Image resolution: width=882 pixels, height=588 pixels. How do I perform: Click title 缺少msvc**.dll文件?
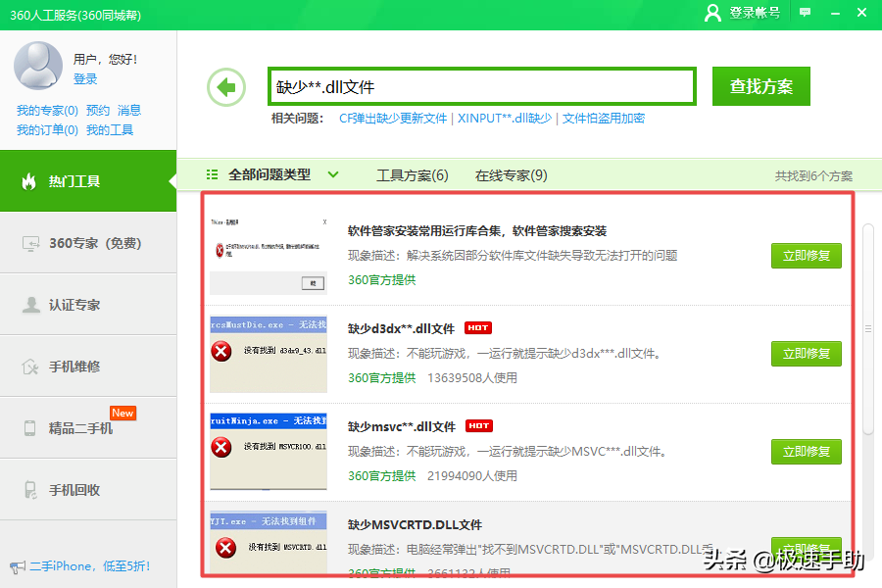point(402,426)
